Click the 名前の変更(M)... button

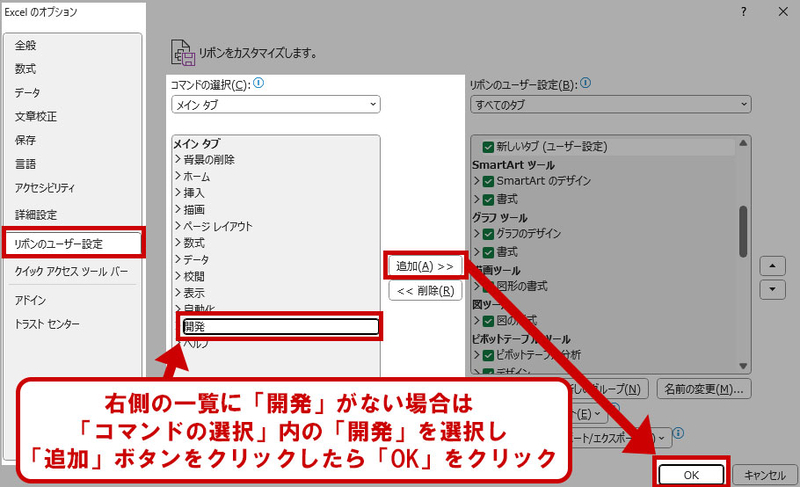[x=704, y=389]
